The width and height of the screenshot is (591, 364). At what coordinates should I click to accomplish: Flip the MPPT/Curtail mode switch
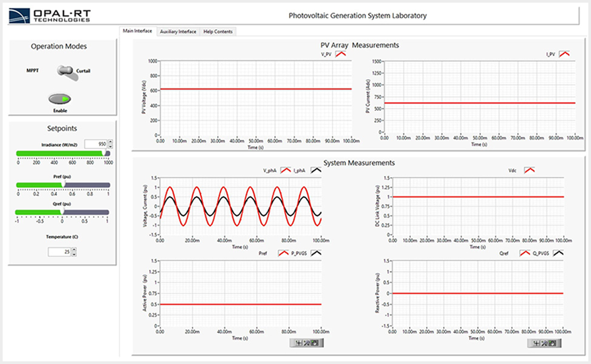(x=67, y=71)
